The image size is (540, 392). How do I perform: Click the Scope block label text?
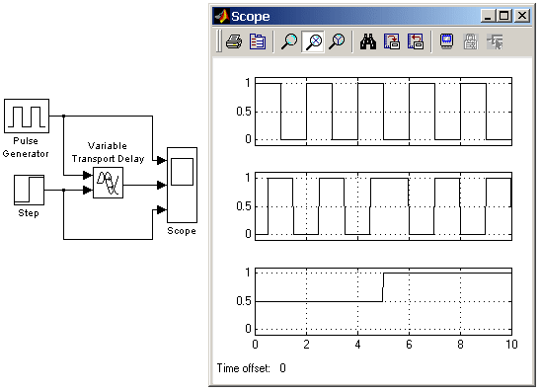182,231
